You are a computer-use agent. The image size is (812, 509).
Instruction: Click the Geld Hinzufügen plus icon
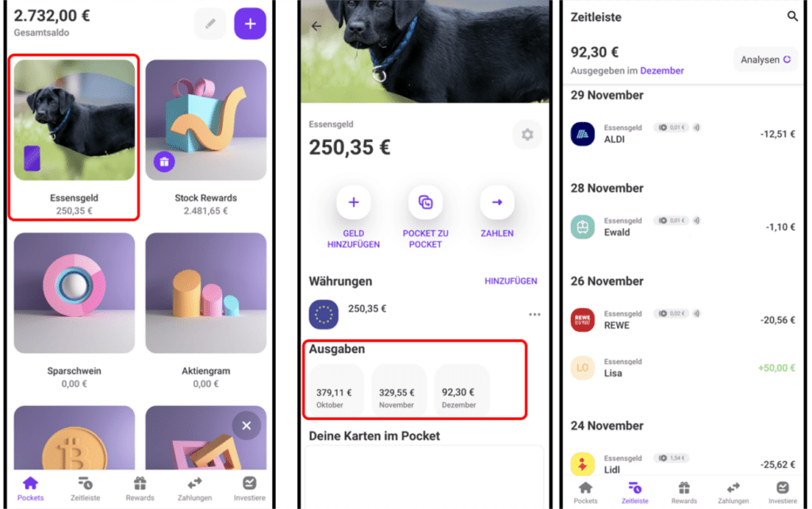353,202
